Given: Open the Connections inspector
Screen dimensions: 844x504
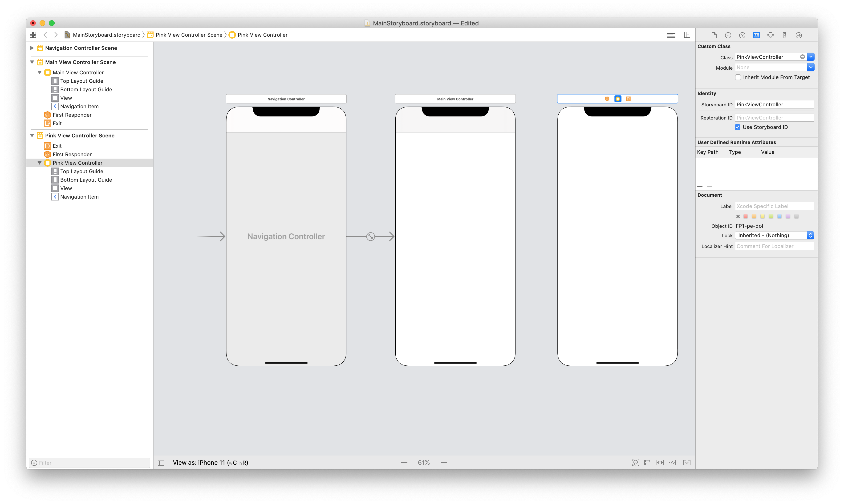Looking at the screenshot, I should tap(799, 35).
